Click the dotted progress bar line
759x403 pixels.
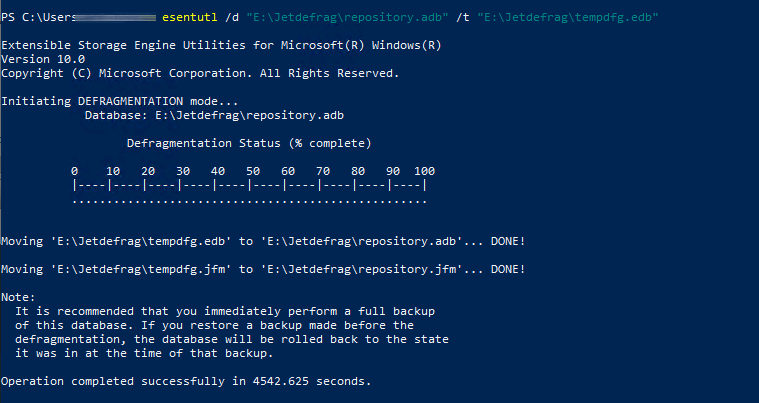249,202
